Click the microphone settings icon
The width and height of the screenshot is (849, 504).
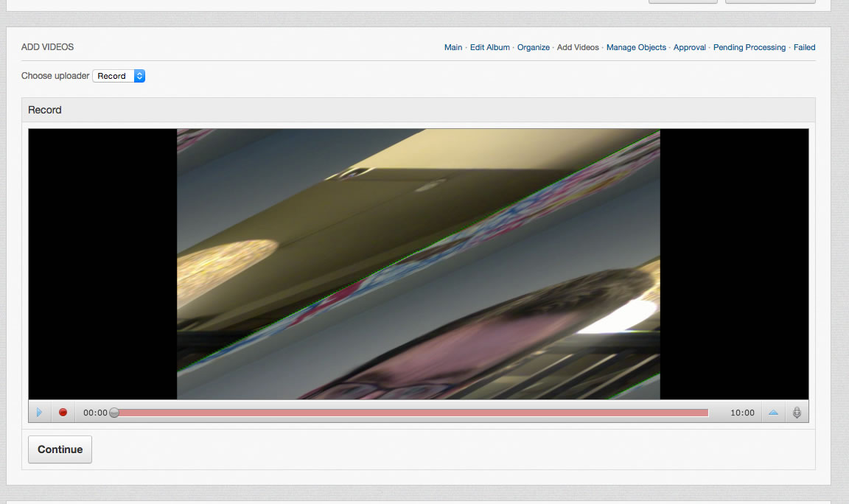pos(797,413)
